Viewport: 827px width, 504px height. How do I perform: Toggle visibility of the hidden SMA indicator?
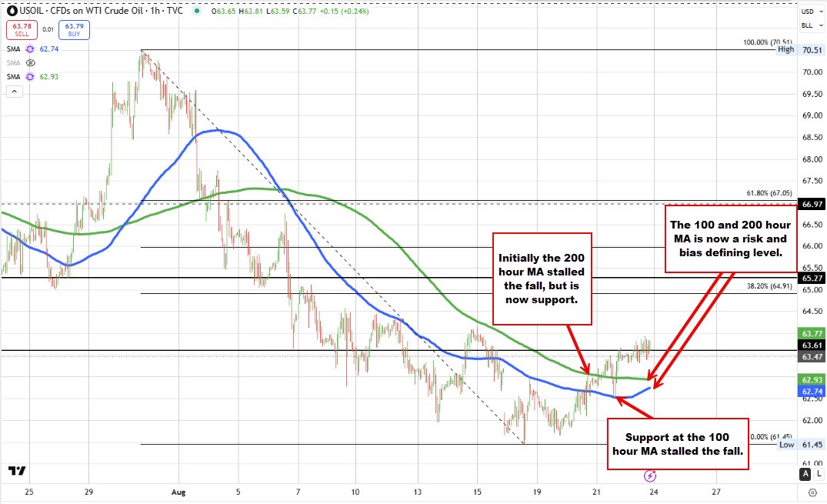(x=31, y=63)
